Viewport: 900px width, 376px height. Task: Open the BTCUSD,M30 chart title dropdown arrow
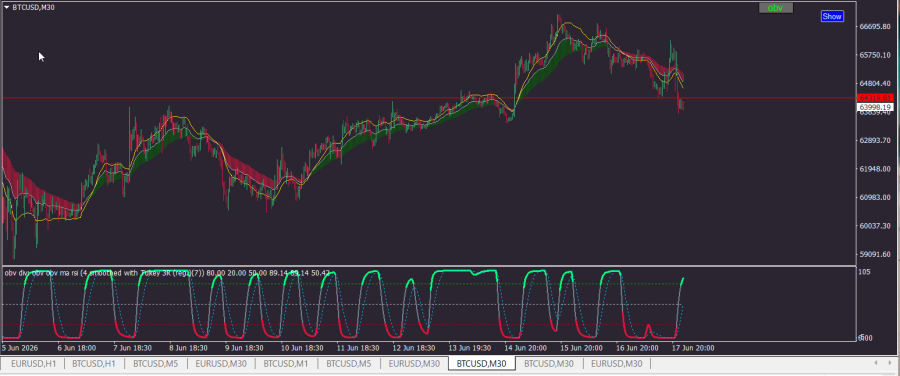pos(6,7)
